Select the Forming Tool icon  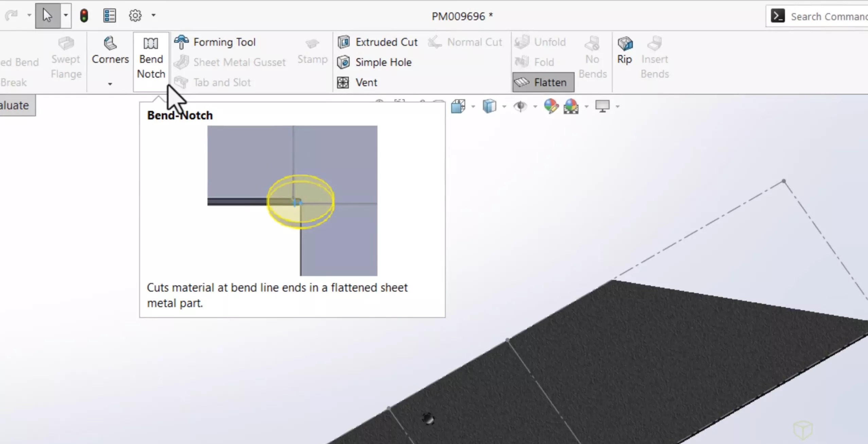(x=181, y=42)
